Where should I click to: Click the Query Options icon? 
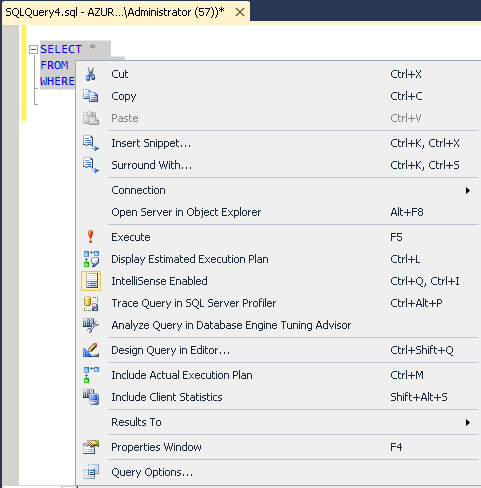[x=91, y=472]
